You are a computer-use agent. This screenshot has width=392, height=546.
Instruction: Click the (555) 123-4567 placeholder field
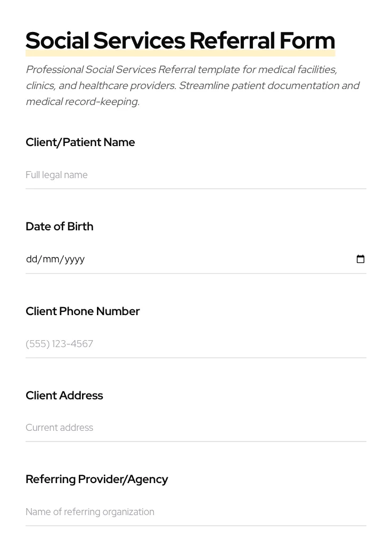pyautogui.click(x=160, y=344)
